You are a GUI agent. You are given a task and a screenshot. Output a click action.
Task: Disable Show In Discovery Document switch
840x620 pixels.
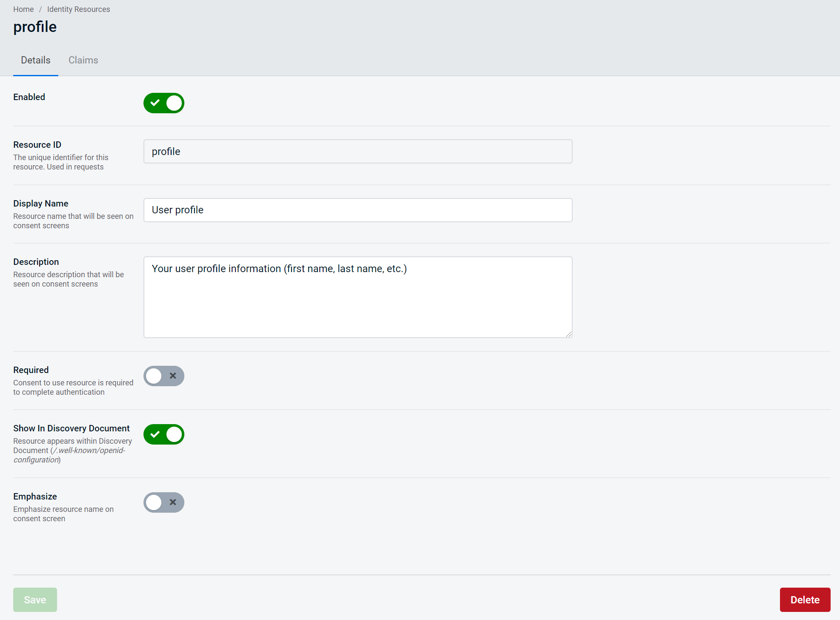tap(163, 434)
